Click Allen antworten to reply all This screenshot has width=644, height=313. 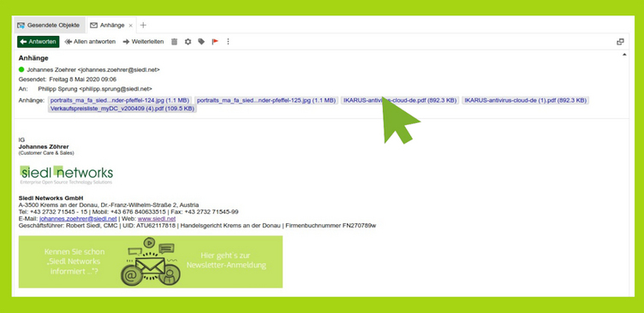[x=91, y=41]
